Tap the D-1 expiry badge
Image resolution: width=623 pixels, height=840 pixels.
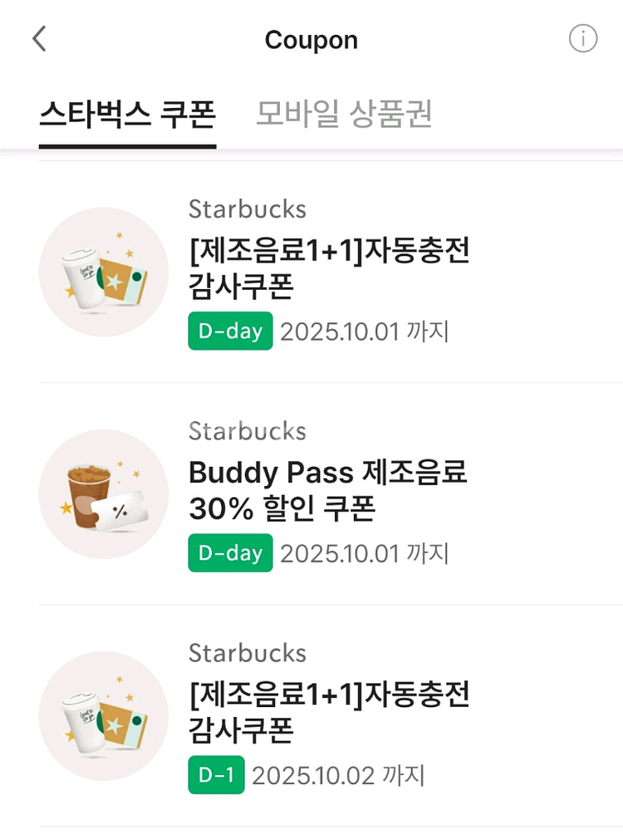[216, 774]
